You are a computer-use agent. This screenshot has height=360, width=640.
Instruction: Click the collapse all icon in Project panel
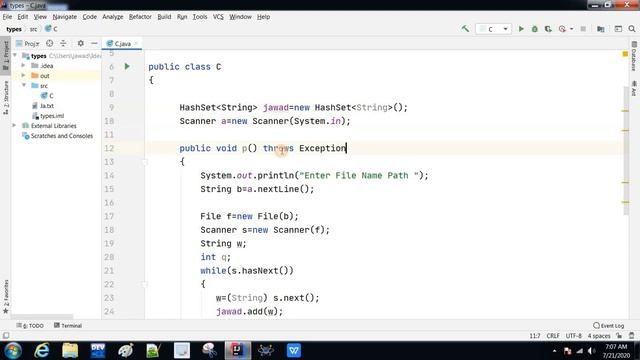click(63, 43)
